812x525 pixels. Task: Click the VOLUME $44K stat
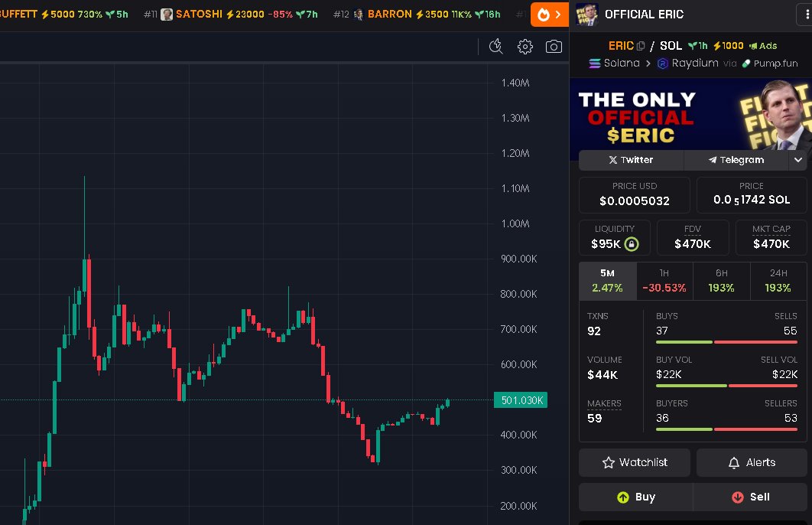coord(604,368)
